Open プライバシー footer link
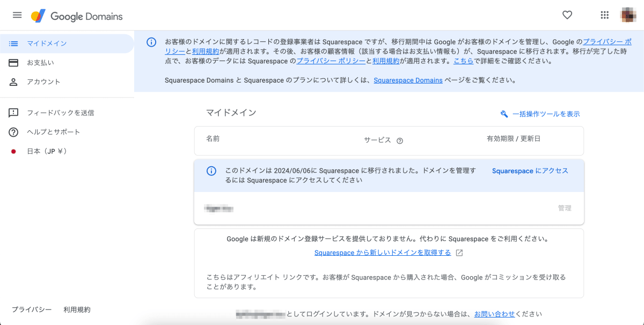Image resolution: width=644 pixels, height=325 pixels. [x=32, y=310]
